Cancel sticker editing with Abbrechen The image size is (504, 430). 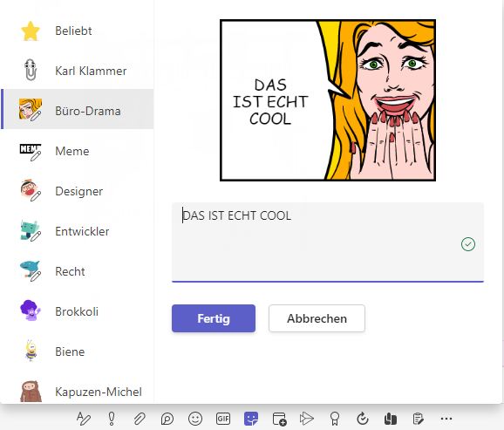tap(317, 318)
